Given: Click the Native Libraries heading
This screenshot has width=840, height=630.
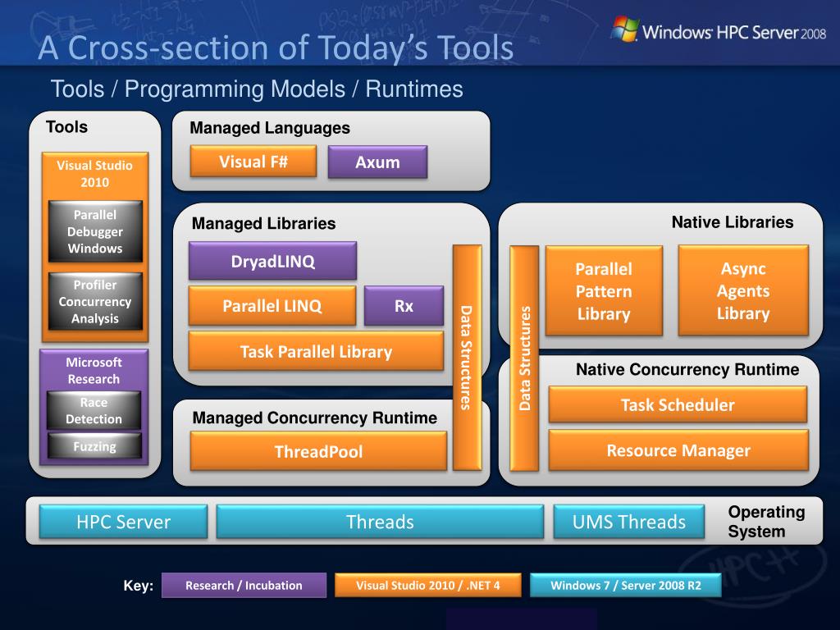Looking at the screenshot, I should click(733, 221).
